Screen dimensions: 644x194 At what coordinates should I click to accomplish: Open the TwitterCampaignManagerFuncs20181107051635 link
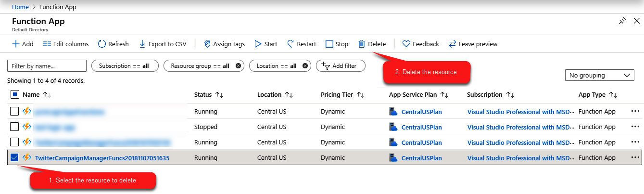[102, 157]
